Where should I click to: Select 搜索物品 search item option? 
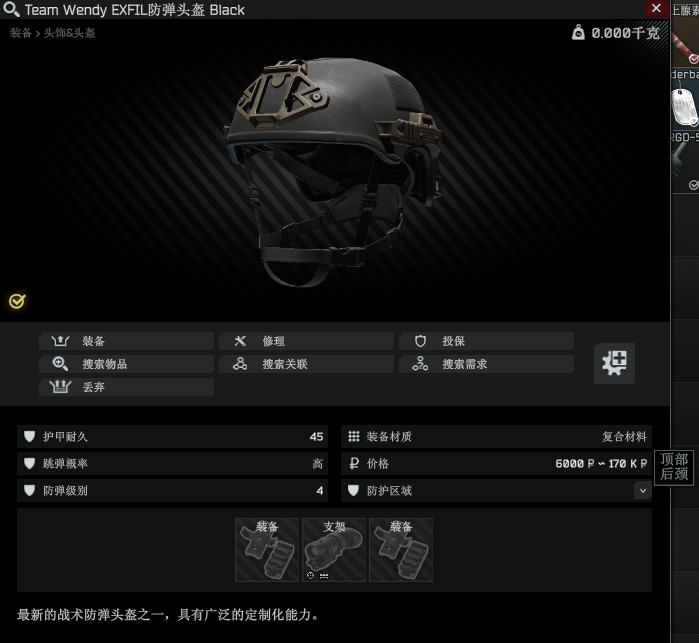click(127, 364)
